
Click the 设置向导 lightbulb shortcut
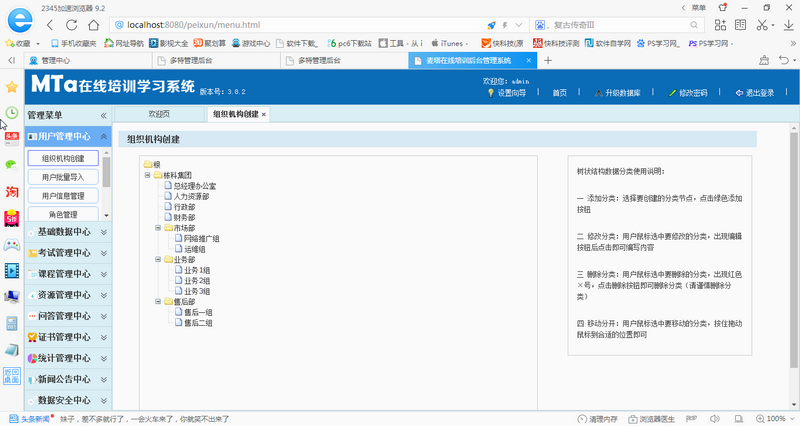click(506, 93)
